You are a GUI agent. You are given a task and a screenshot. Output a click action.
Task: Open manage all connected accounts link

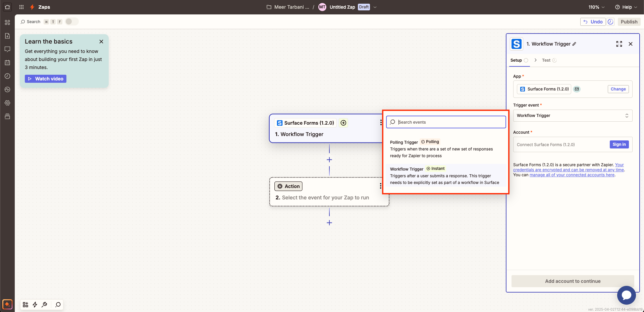coord(572,175)
